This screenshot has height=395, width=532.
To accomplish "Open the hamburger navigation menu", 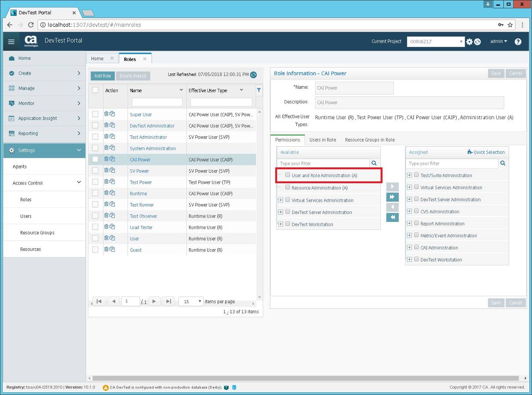I will pyautogui.click(x=11, y=42).
